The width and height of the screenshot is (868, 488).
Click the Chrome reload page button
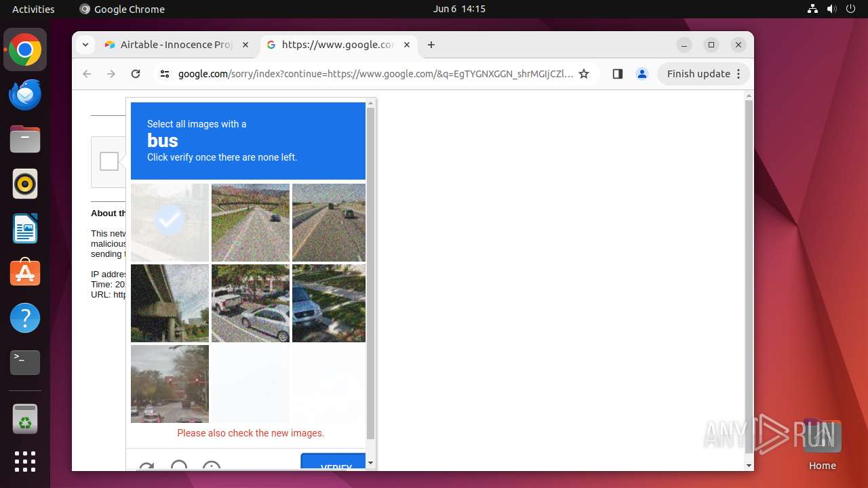point(136,74)
